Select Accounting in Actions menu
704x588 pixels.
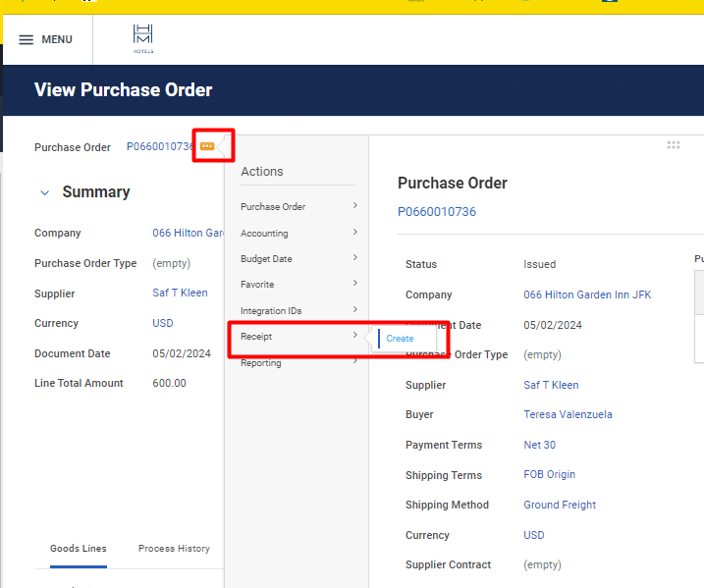pyautogui.click(x=264, y=234)
